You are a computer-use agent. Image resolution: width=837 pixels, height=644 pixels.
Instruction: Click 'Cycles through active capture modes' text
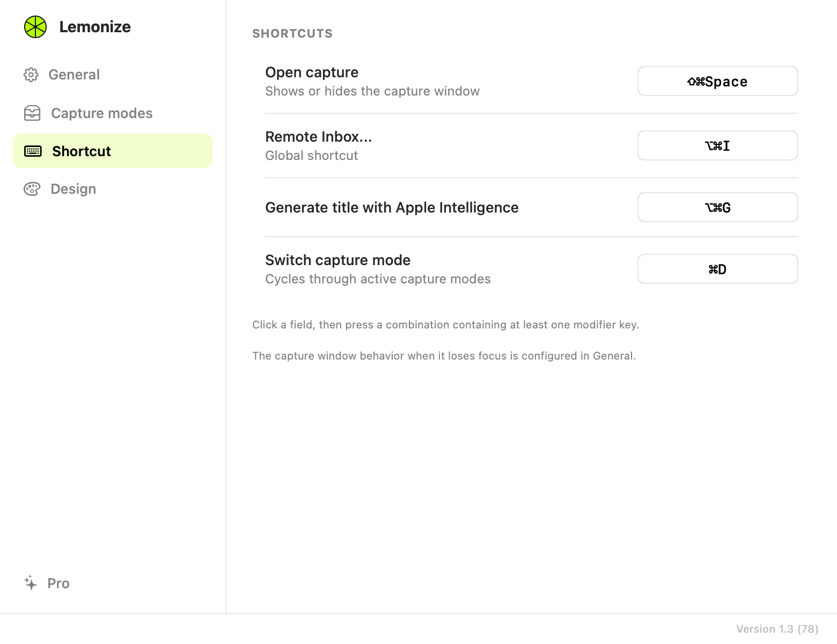[x=378, y=279]
